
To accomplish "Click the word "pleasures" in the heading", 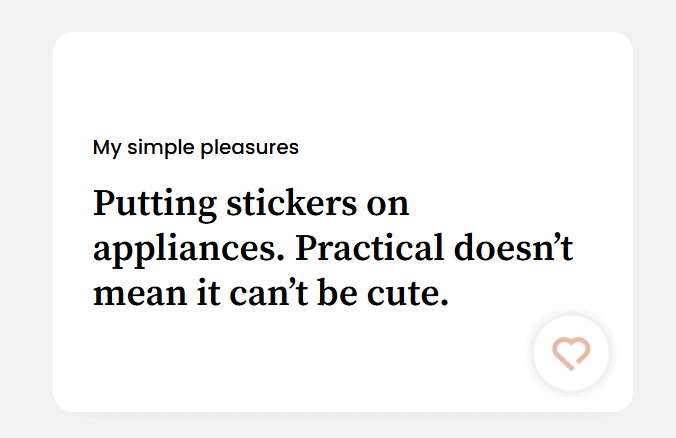I will tap(249, 148).
